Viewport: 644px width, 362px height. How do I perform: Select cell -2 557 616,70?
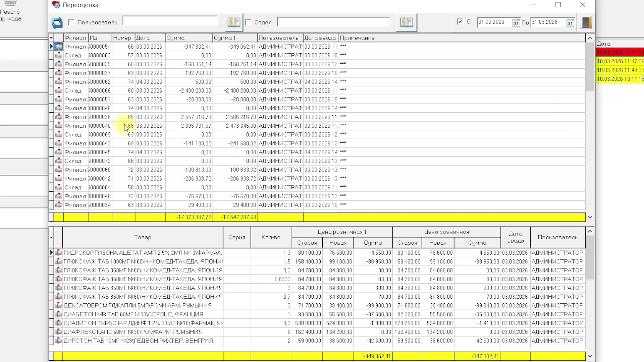tap(189, 117)
